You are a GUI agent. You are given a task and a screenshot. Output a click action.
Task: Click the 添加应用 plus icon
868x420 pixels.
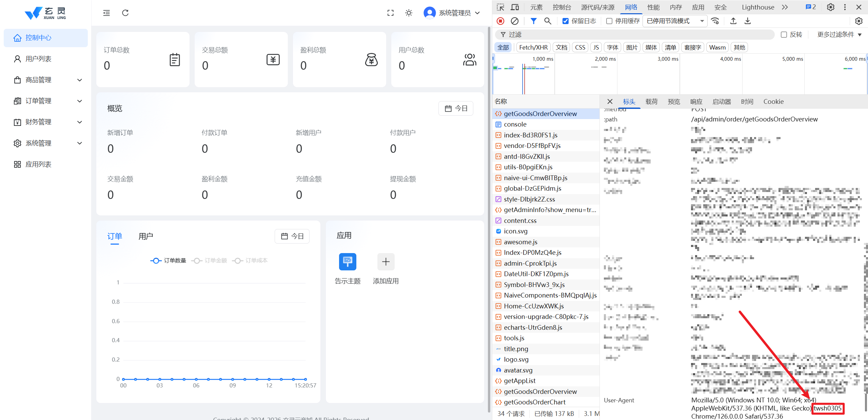[386, 262]
